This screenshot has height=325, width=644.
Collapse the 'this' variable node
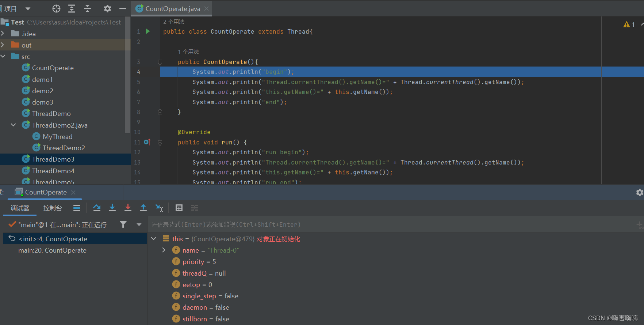(x=154, y=239)
